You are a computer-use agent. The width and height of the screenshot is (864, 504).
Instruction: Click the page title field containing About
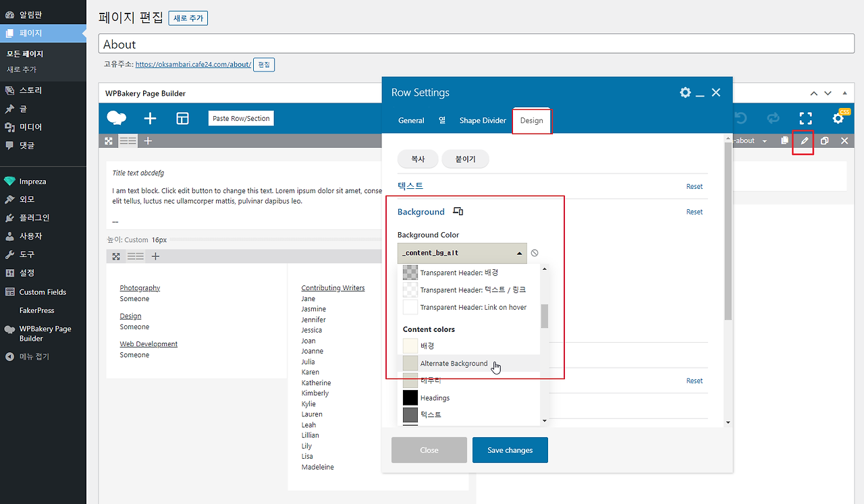tap(477, 44)
